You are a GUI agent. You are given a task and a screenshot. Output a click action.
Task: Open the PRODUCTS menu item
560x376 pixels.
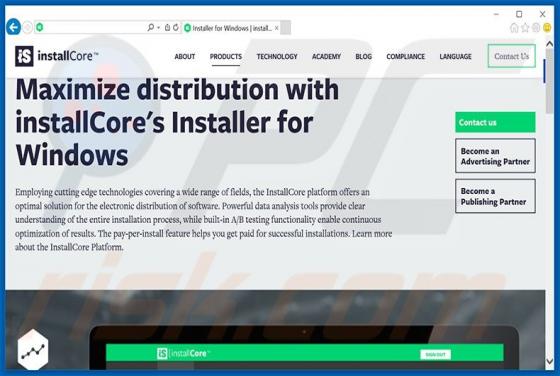coord(226,56)
